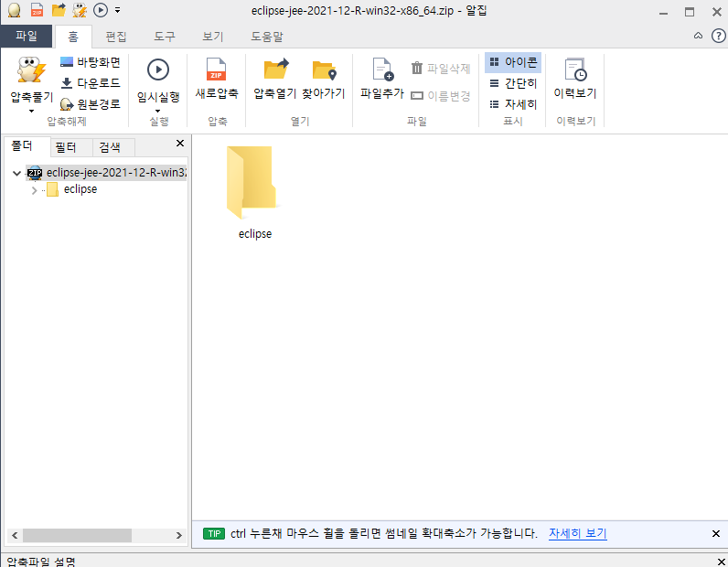Click the egg icon in quick access toolbar
The width and height of the screenshot is (728, 567).
pyautogui.click(x=14, y=10)
